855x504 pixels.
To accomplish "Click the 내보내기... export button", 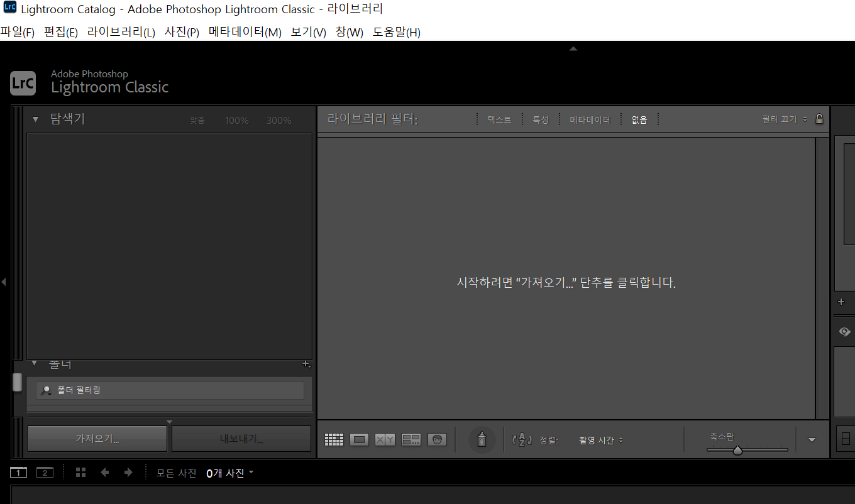I will click(x=241, y=439).
